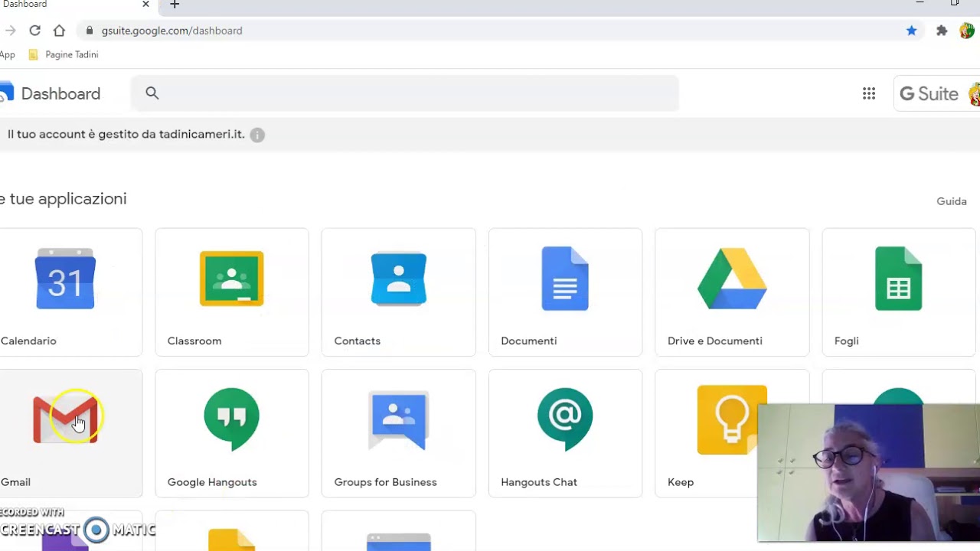Open the Keep lightbulb icon

732,420
